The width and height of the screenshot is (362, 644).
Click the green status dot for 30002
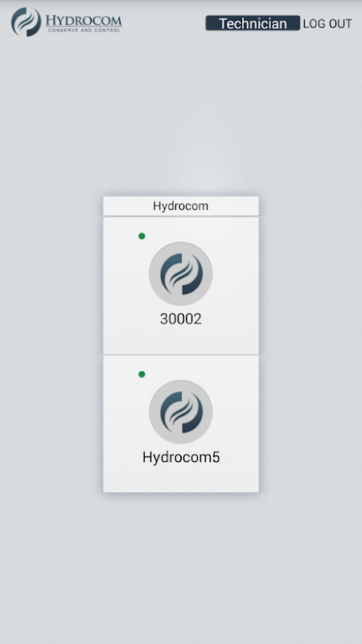pos(142,236)
